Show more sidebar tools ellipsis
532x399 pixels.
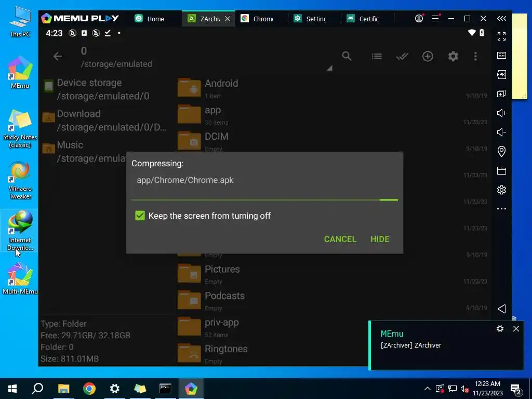(x=501, y=209)
